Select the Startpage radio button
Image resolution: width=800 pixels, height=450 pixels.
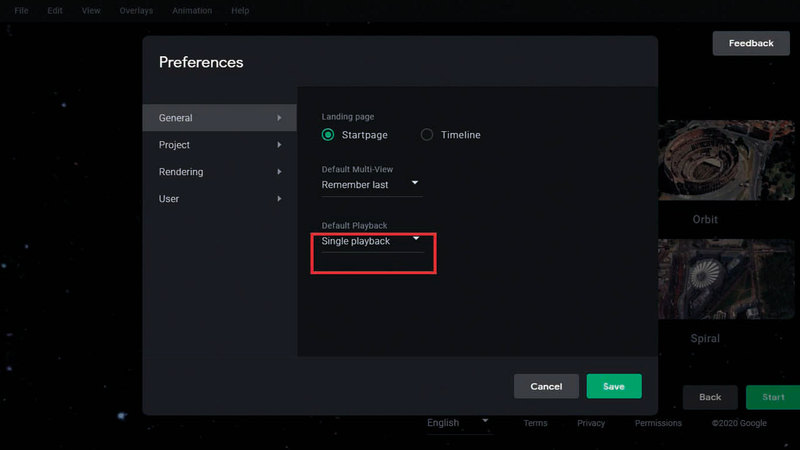click(328, 135)
